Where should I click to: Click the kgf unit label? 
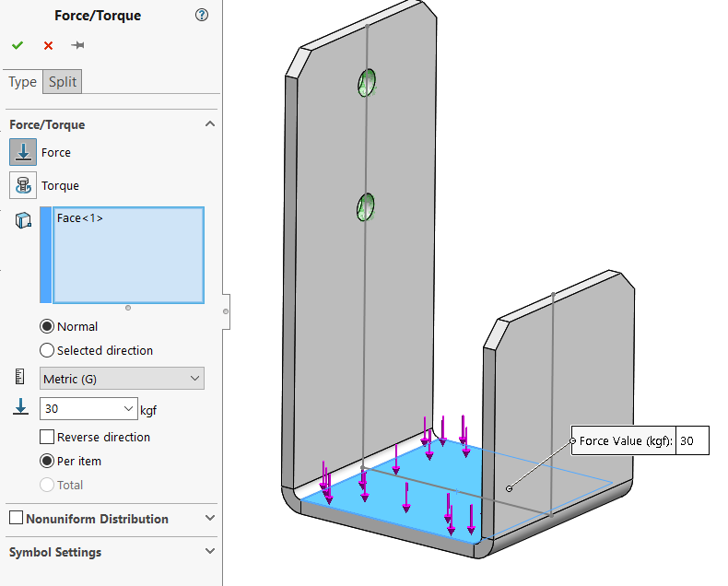pyautogui.click(x=148, y=411)
